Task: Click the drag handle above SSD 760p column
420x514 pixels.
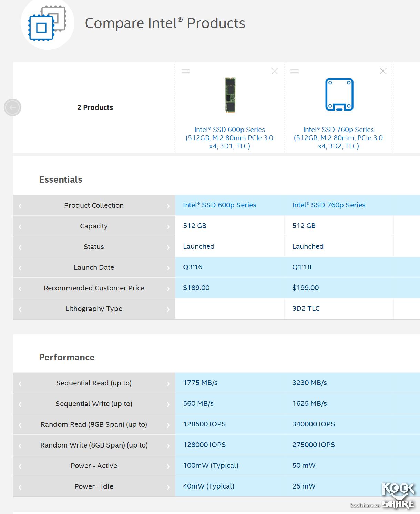Action: click(295, 71)
